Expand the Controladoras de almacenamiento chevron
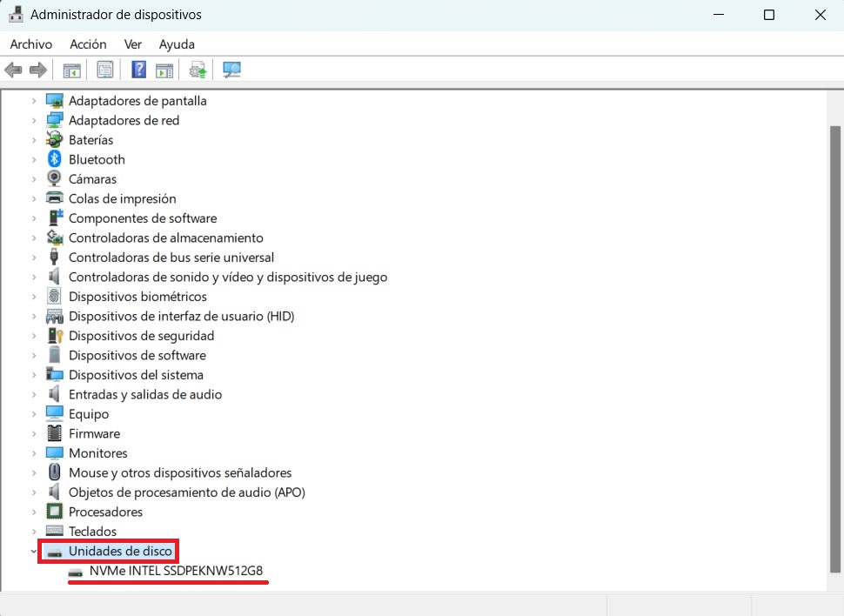The height and width of the screenshot is (616, 844). coord(34,238)
